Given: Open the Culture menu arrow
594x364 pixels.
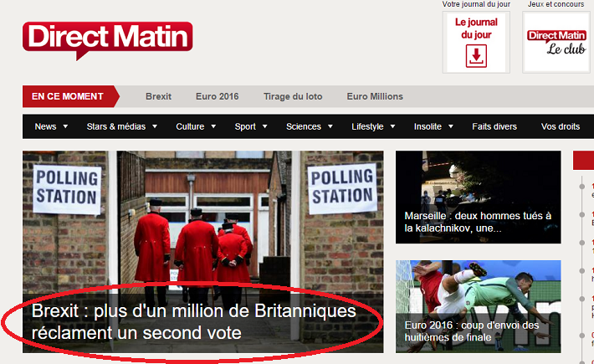Looking at the screenshot, I should click(213, 126).
